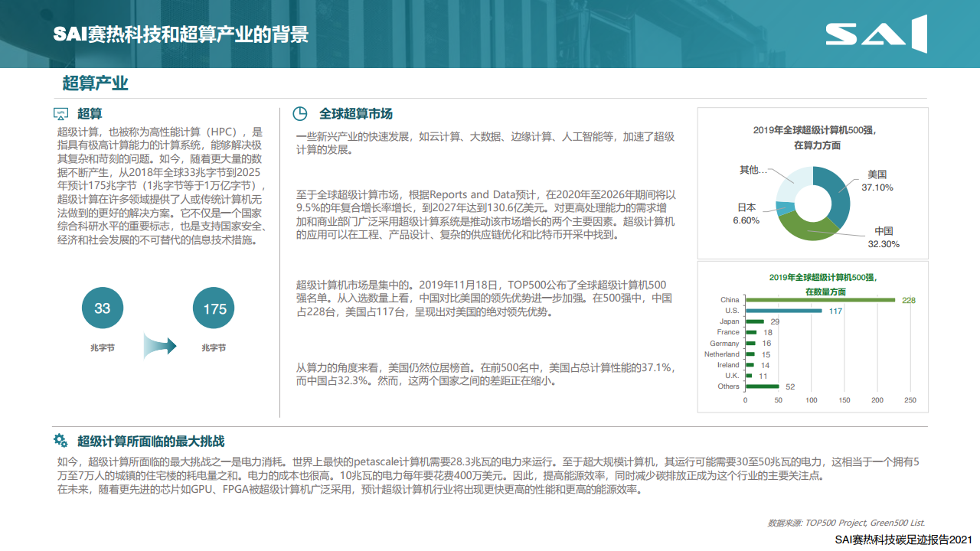980x551 pixels.
Task: Click the U.S. bar in the bar chart
Action: 783,311
